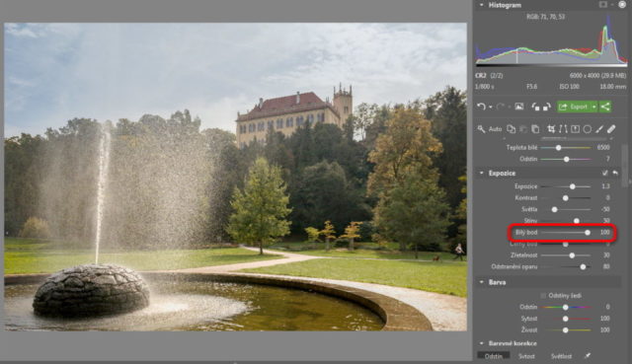The height and width of the screenshot is (364, 632).
Task: Collapse the Barevné korekce section
Action: click(481, 343)
